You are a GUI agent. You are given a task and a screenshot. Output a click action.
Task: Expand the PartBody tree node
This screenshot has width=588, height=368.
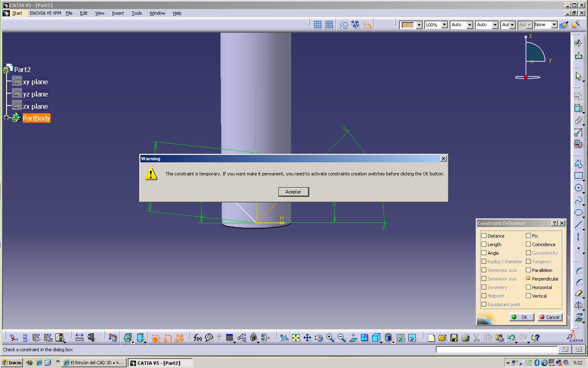(6, 118)
